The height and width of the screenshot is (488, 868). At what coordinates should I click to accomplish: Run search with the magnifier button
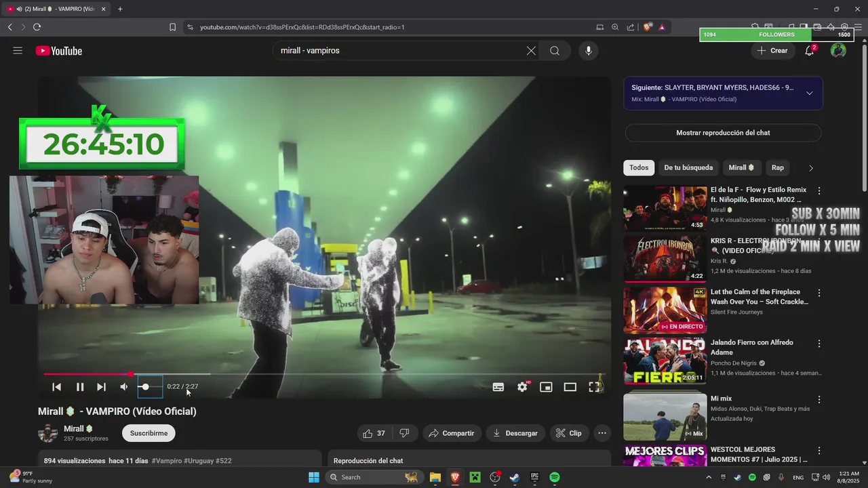555,51
